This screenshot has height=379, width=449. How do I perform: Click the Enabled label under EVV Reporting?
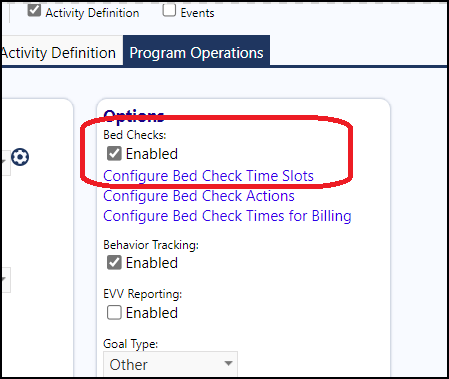tap(152, 313)
